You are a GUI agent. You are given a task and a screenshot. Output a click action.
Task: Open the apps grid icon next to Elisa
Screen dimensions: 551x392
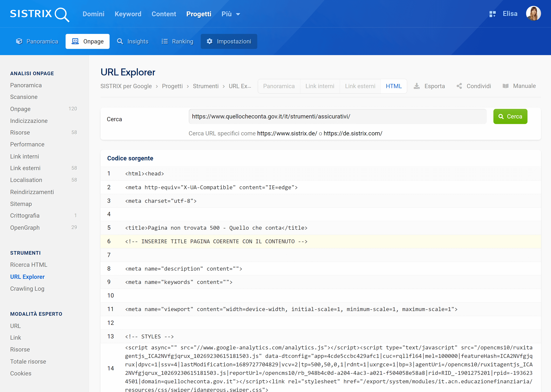click(x=492, y=14)
